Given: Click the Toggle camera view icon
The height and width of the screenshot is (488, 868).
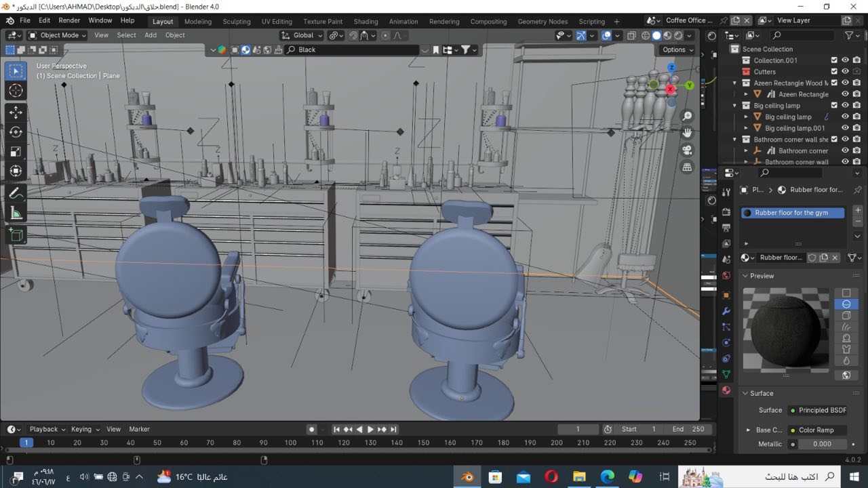Looking at the screenshot, I should point(687,150).
